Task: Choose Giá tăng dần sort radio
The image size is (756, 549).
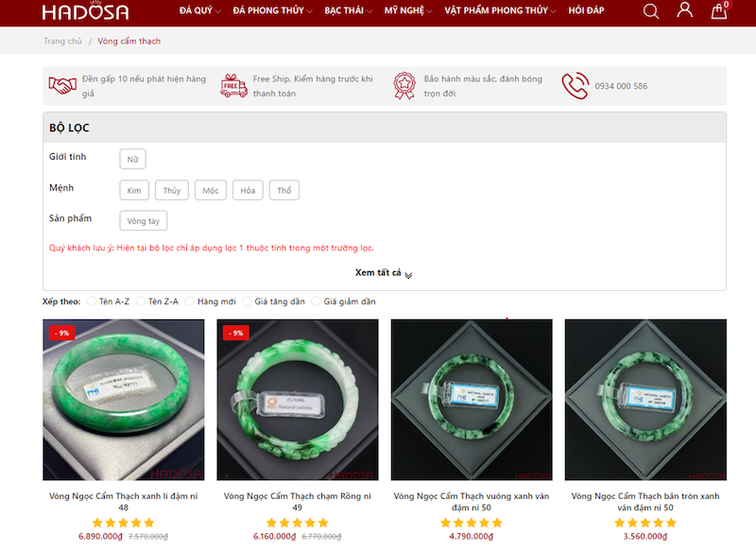Action: [247, 301]
